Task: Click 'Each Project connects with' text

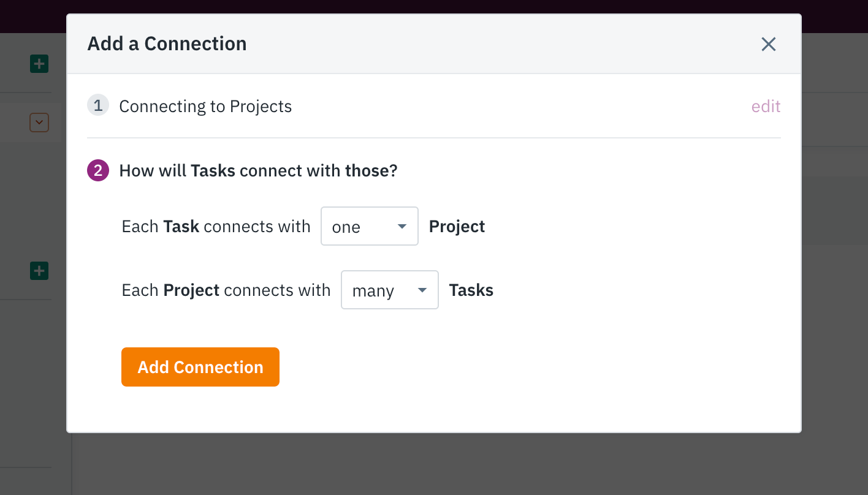Action: pos(226,290)
